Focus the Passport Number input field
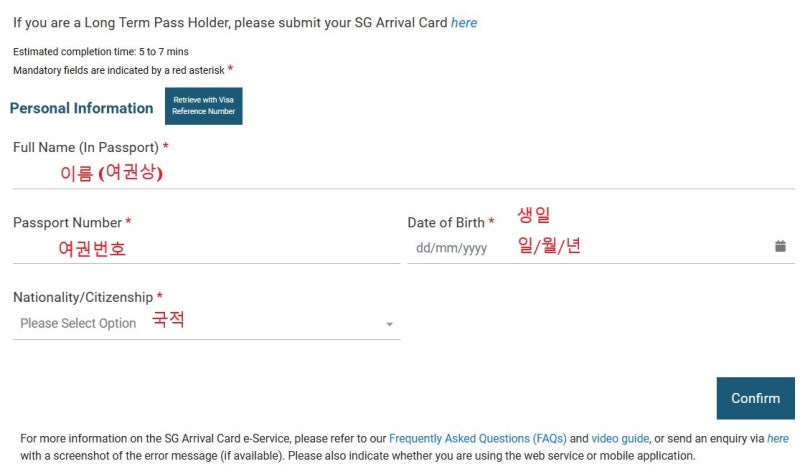The image size is (800, 469). pyautogui.click(x=206, y=249)
